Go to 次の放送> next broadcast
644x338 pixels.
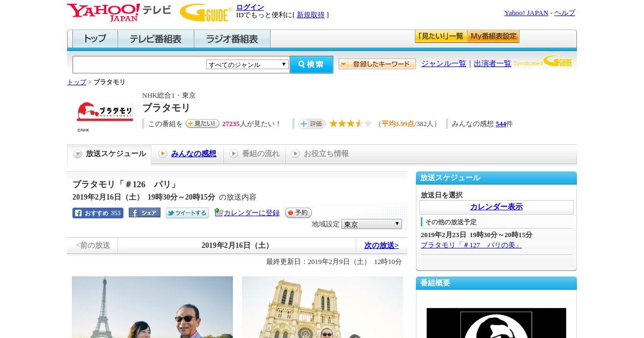(382, 246)
